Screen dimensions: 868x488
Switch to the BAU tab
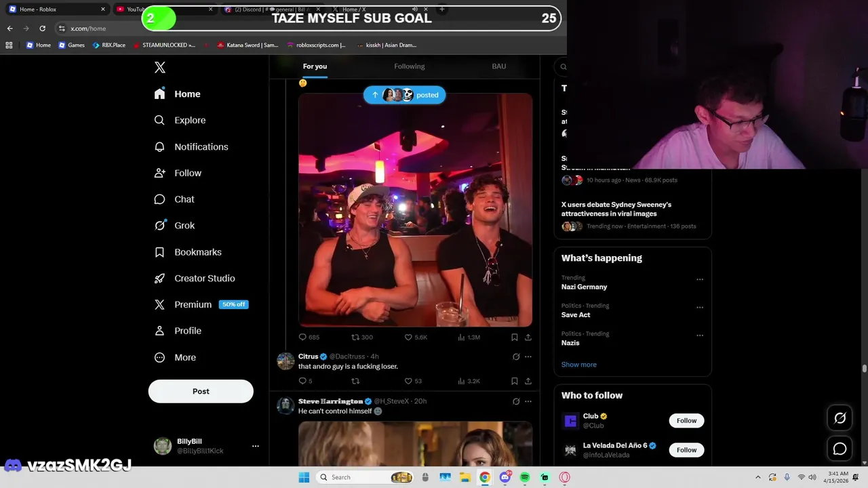(x=499, y=66)
